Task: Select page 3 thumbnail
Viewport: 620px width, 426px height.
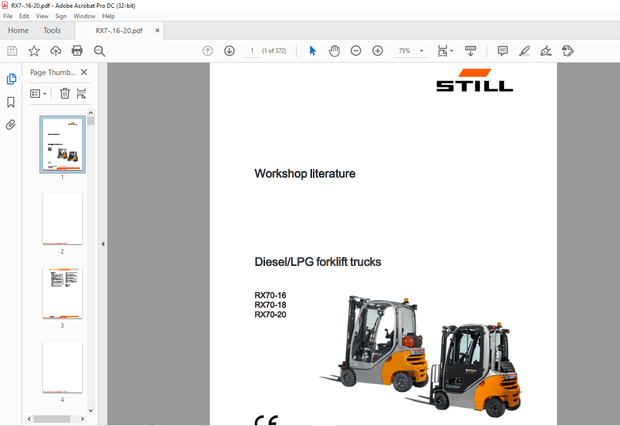Action: point(62,293)
